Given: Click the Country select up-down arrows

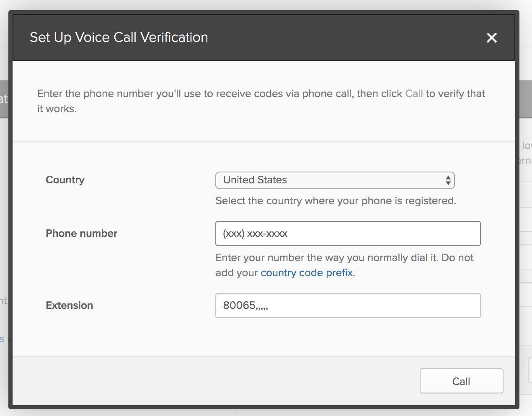Looking at the screenshot, I should click(x=448, y=180).
